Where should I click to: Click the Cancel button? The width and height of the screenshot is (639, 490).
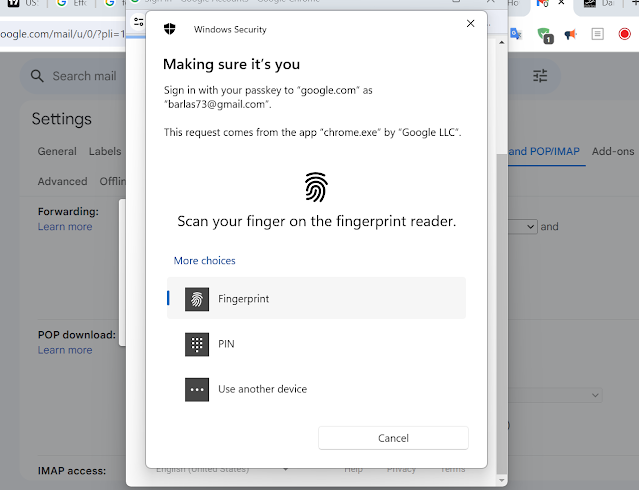tap(393, 438)
